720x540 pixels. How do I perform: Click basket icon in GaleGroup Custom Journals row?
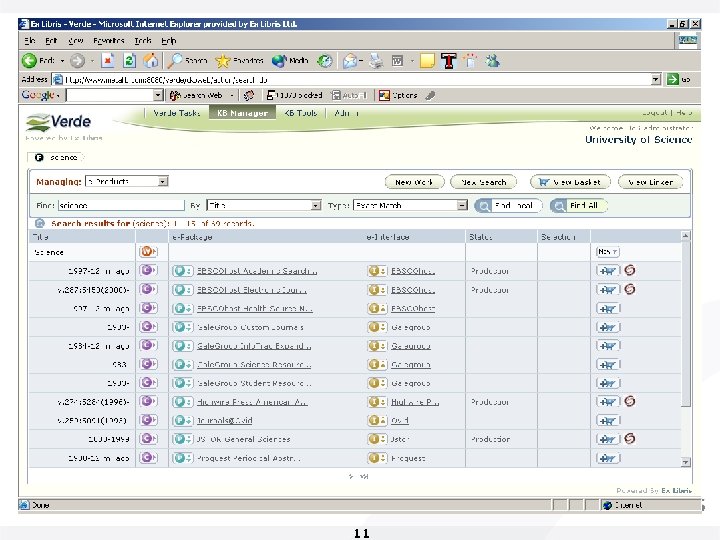(x=608, y=327)
